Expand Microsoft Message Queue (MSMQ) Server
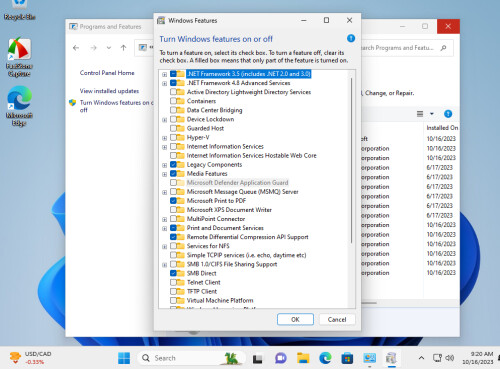500x369 pixels. tap(164, 192)
